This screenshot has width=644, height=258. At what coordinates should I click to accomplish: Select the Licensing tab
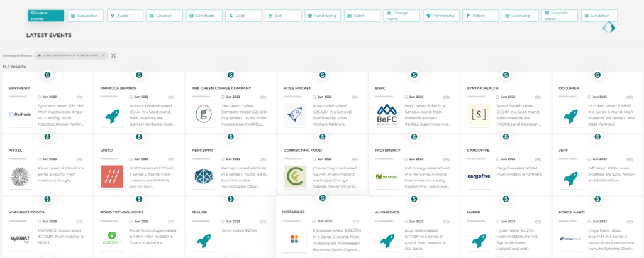coord(520,16)
